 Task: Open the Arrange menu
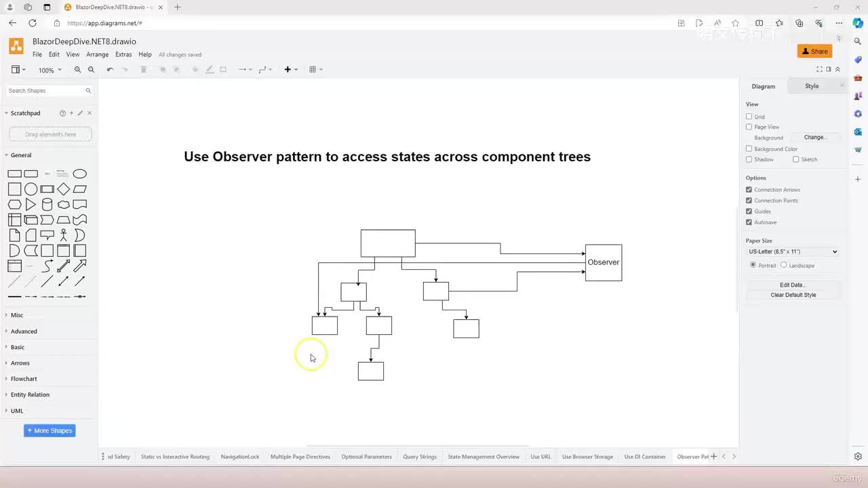pos(98,55)
